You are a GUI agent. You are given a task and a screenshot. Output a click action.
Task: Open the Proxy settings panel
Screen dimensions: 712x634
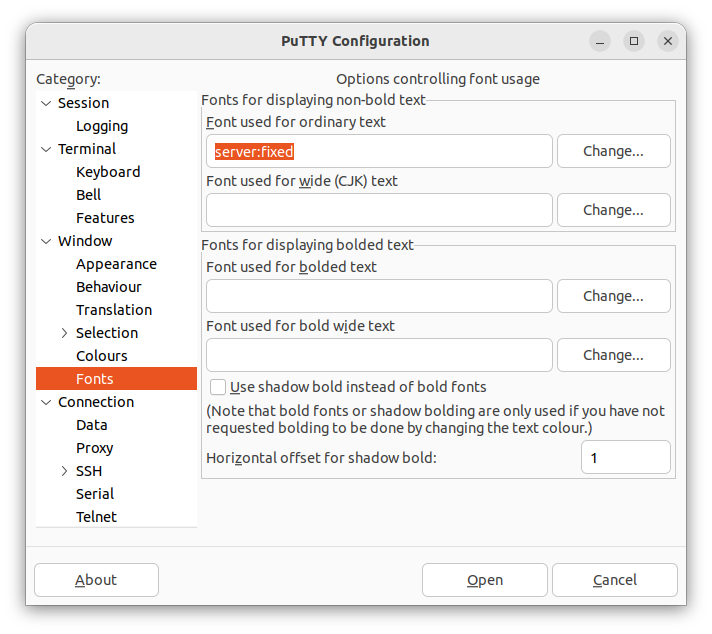point(94,448)
